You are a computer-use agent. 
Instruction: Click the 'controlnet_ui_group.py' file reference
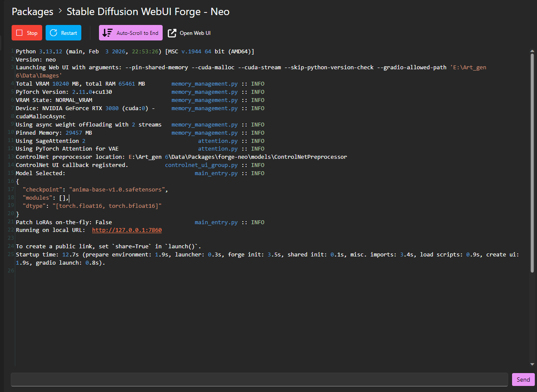click(x=201, y=165)
